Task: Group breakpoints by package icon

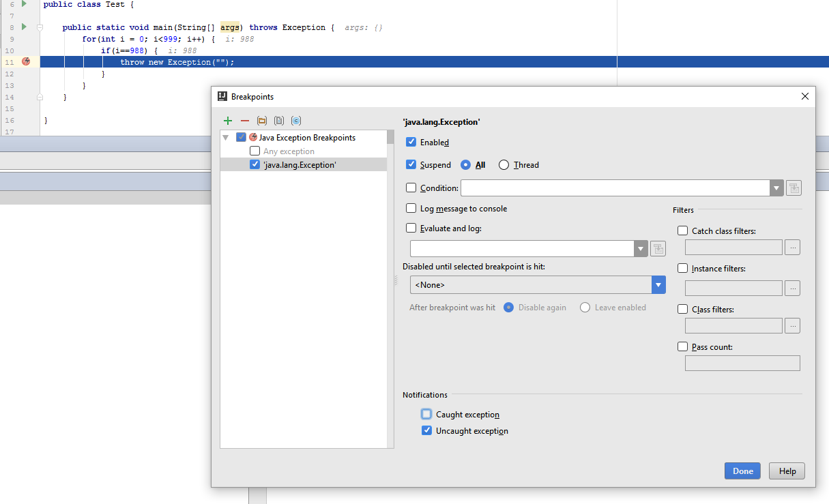Action: tap(262, 121)
